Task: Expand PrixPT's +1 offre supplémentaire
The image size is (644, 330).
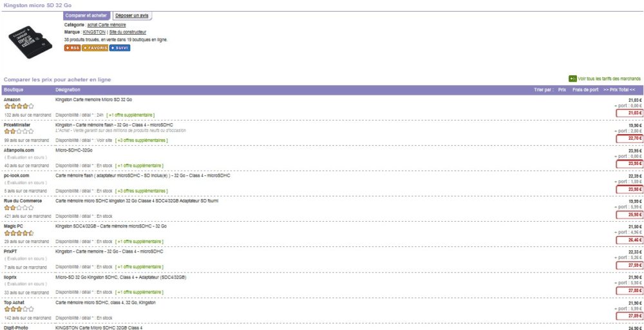Action: tap(139, 267)
